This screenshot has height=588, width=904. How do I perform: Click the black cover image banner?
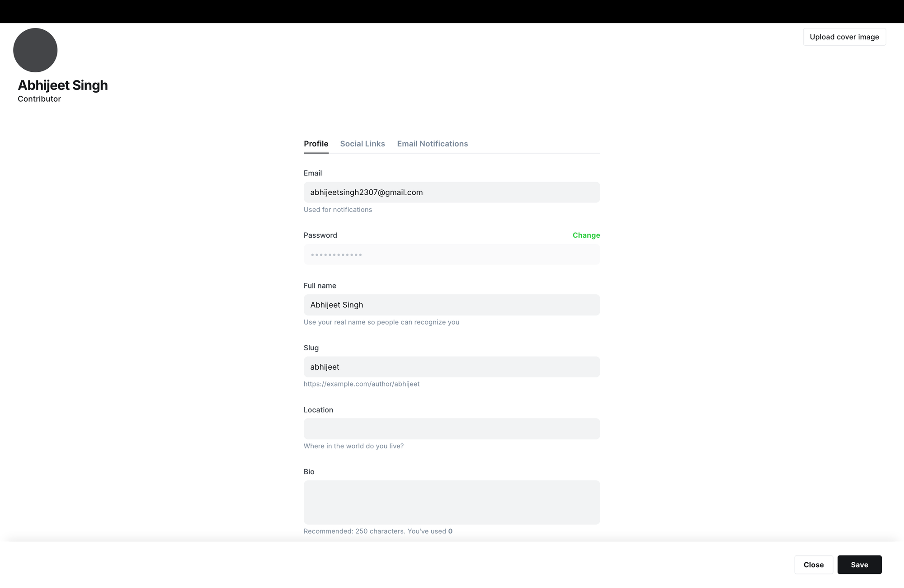[x=452, y=11]
